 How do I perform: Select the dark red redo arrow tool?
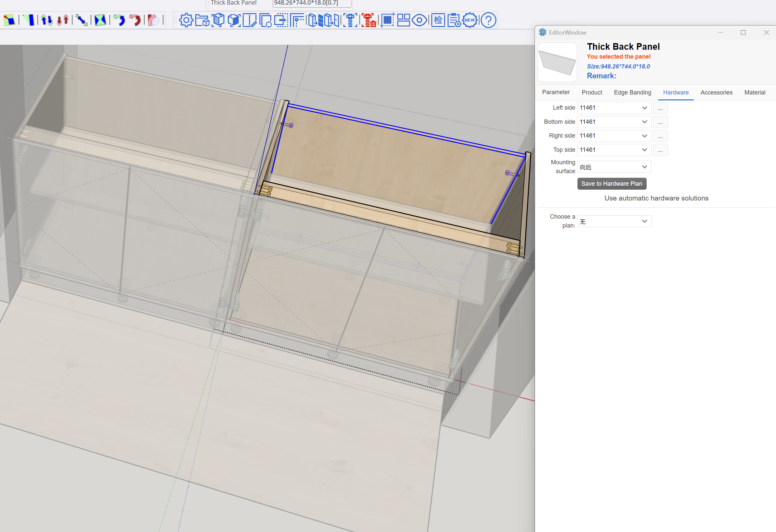(136, 20)
